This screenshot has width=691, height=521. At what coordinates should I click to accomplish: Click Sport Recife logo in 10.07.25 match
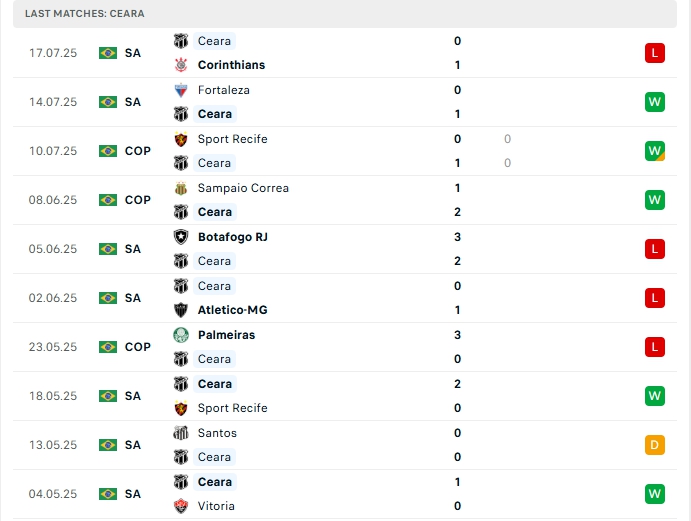(x=181, y=139)
